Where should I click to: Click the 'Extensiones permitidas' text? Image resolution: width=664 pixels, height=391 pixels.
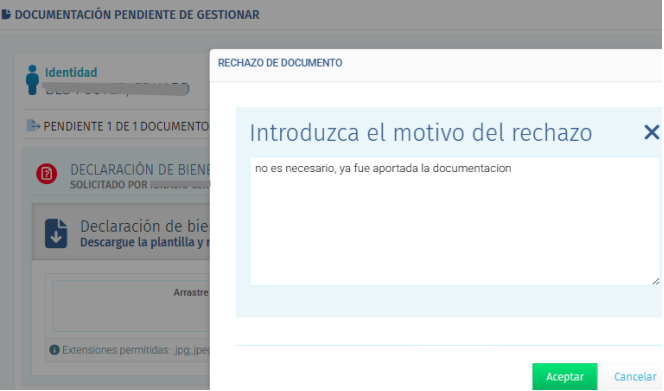tap(117, 350)
